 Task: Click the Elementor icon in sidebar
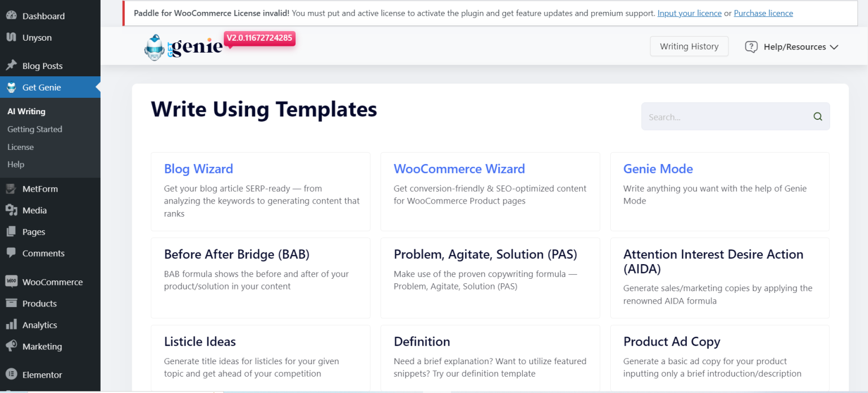tap(11, 374)
